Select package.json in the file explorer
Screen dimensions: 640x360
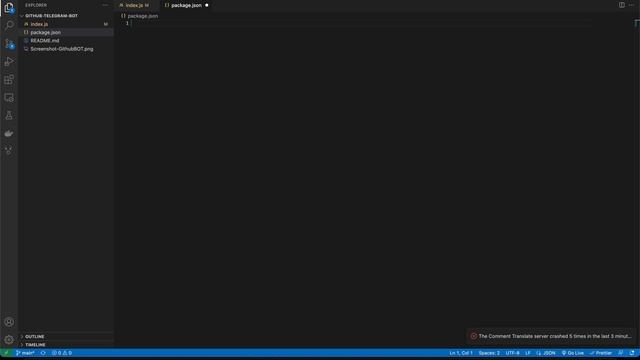coord(45,32)
